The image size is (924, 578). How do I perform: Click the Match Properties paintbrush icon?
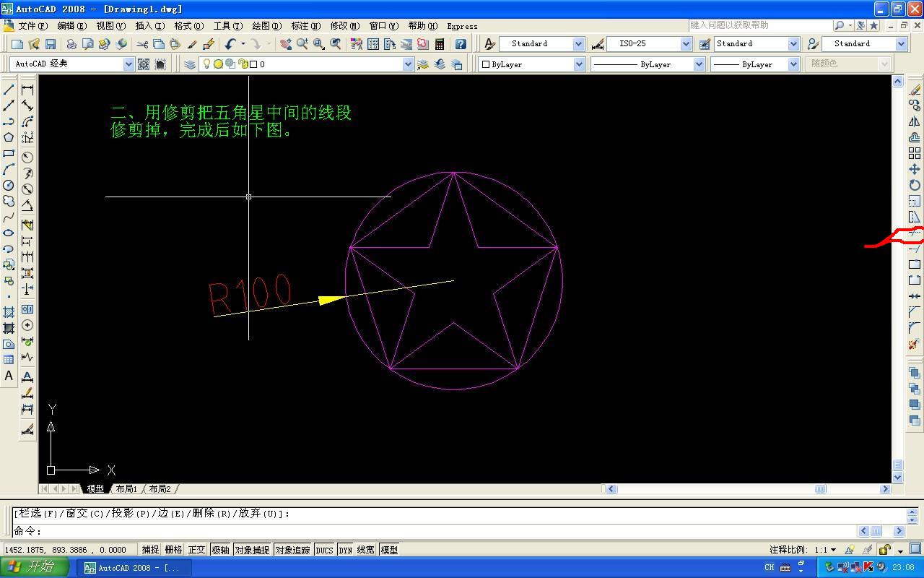pyautogui.click(x=192, y=44)
